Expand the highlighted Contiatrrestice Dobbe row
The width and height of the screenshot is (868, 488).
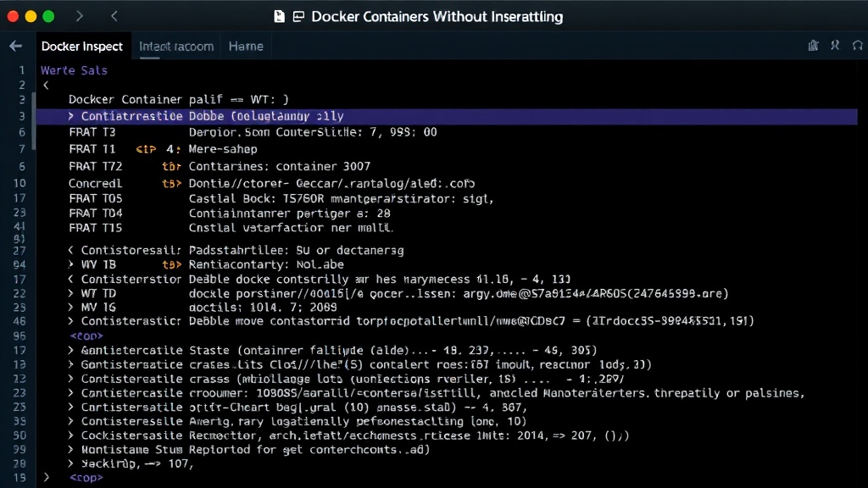71,116
